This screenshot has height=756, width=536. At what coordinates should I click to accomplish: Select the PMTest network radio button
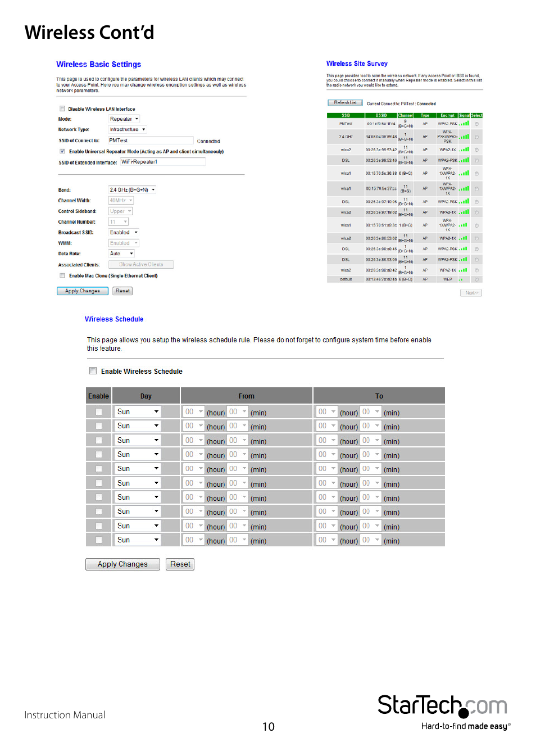point(476,124)
